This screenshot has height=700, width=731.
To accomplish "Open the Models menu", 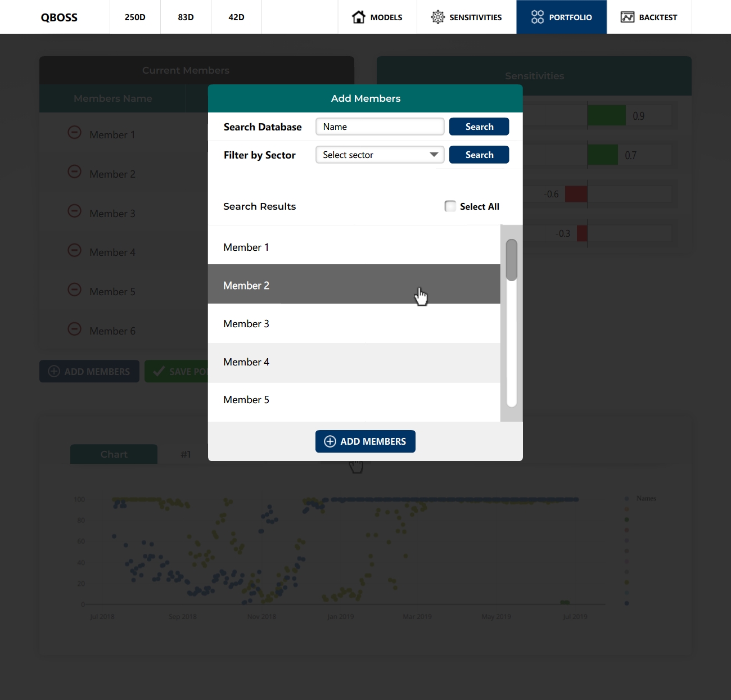I will (x=377, y=17).
